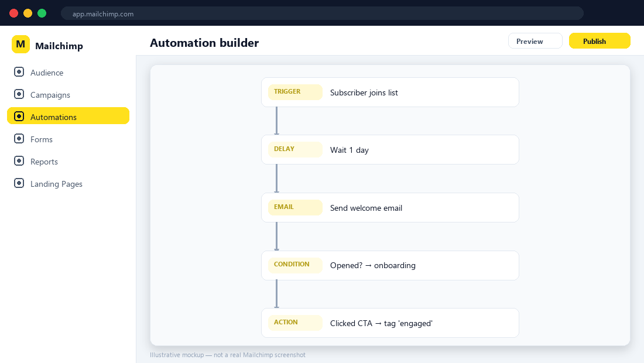This screenshot has width=644, height=363.
Task: Click the Forms sidebar icon
Action: click(x=19, y=138)
